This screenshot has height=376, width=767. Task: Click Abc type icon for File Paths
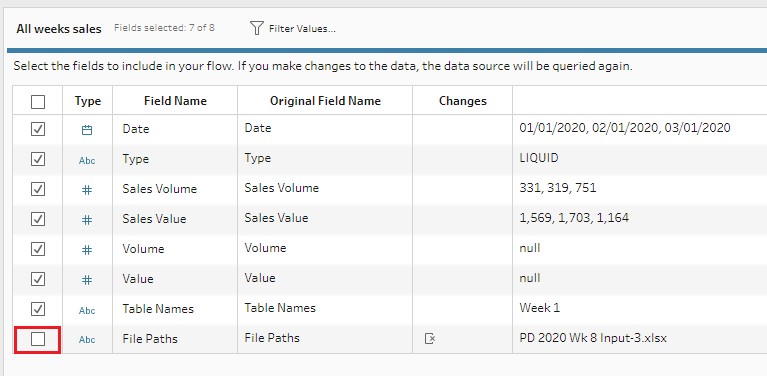pos(87,340)
